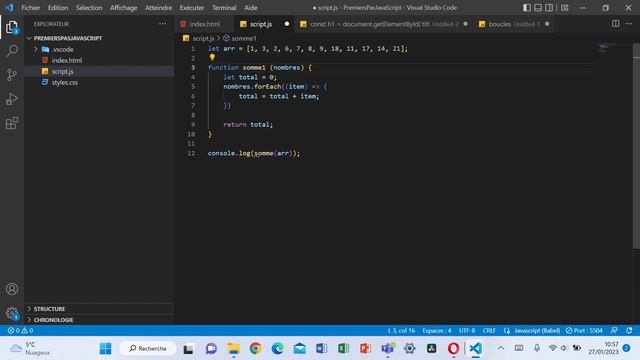Change file encoding UTF-8
This screenshot has height=360, width=640.
pos(467,331)
